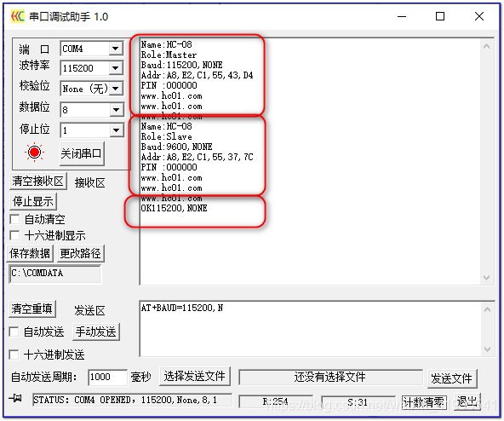
Task: Click the 清空重填 button
Action: [x=31, y=309]
